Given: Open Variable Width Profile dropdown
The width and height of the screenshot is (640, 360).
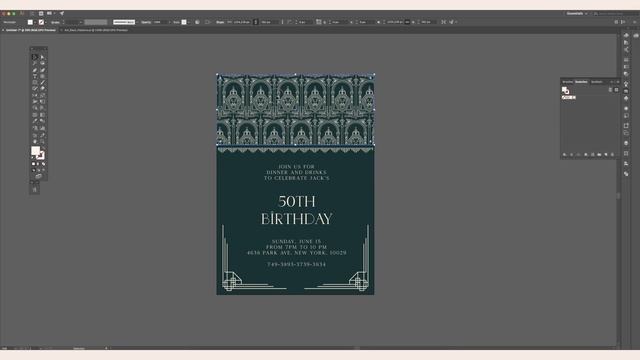Looking at the screenshot, I should 96,22.
